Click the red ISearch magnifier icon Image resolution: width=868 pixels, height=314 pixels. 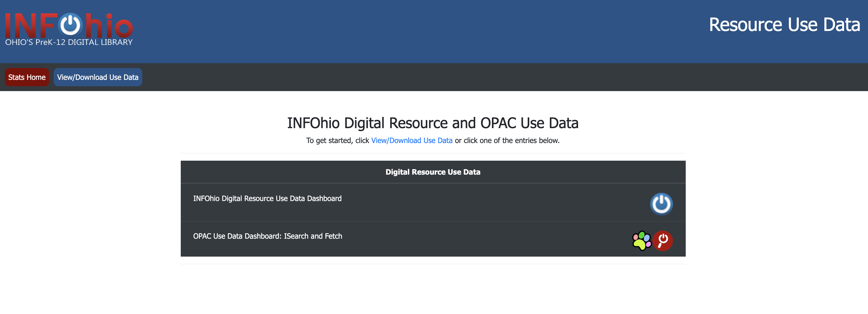663,241
